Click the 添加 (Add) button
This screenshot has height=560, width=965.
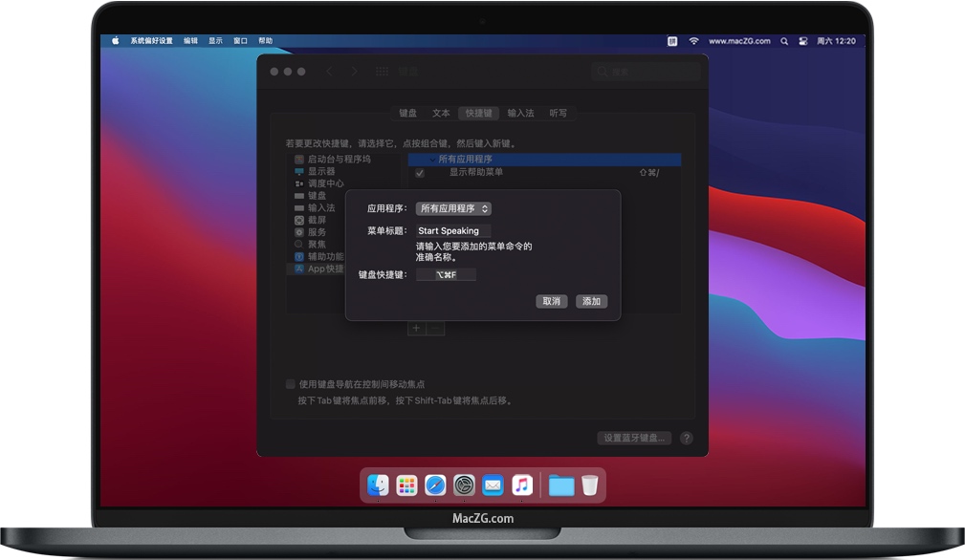pos(591,301)
